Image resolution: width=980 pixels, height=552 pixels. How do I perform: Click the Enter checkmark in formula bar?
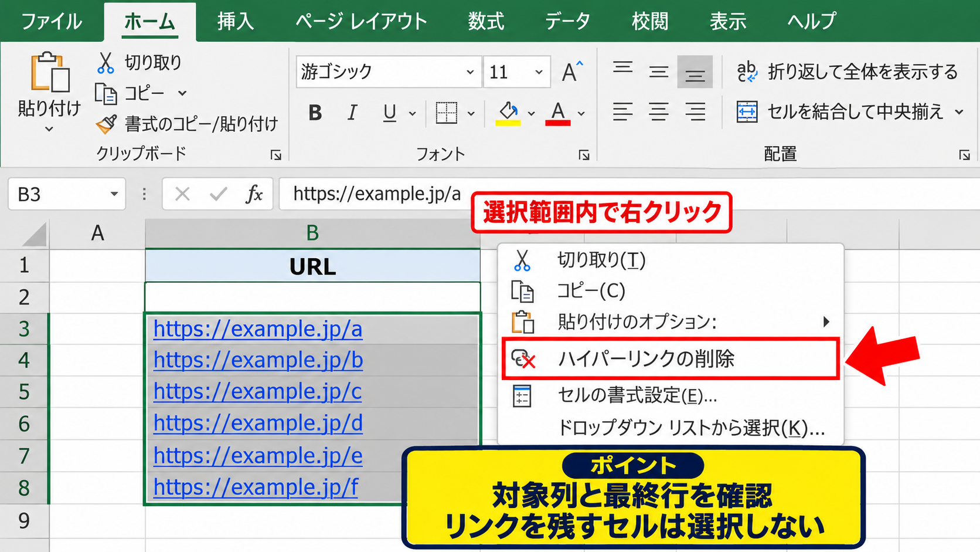[x=218, y=194]
